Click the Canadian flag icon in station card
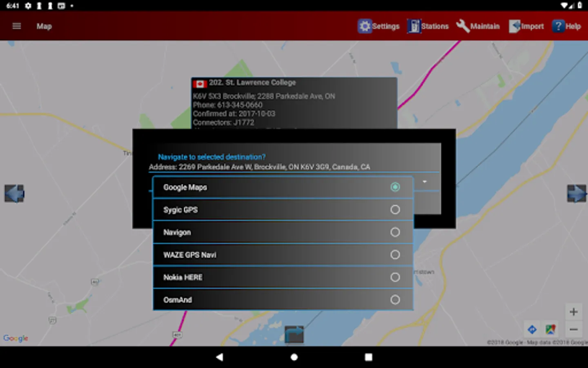588x368 pixels. pyautogui.click(x=200, y=84)
